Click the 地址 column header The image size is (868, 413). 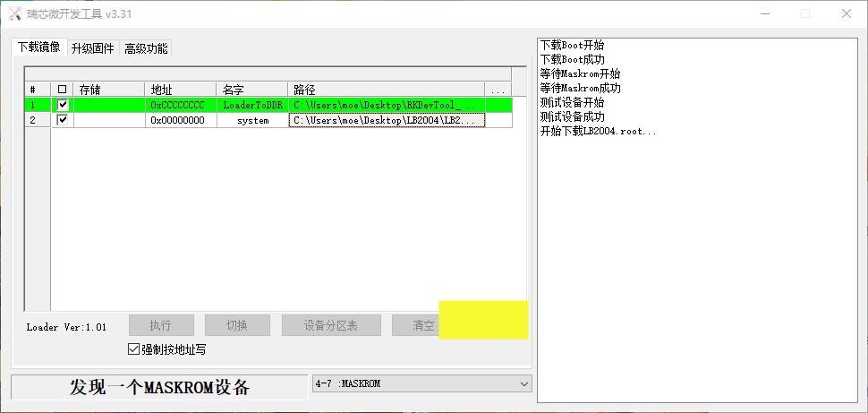tap(181, 90)
